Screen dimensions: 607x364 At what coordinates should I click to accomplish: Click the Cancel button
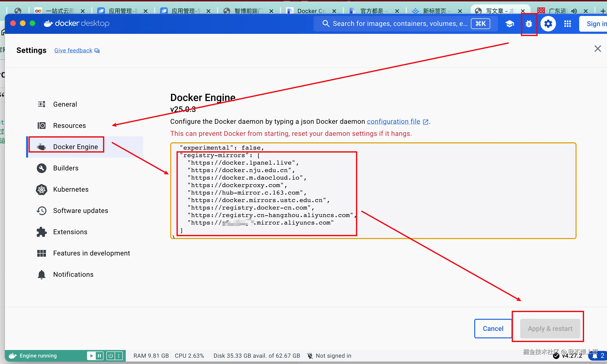point(493,329)
